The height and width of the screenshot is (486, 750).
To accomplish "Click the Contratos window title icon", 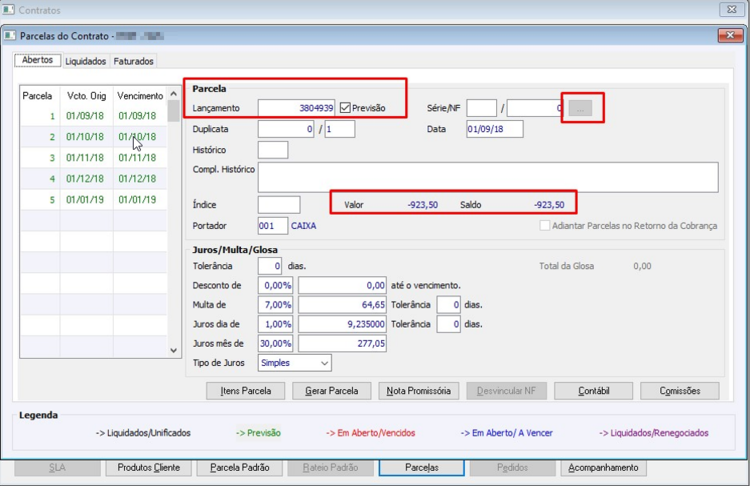I will tap(8, 10).
